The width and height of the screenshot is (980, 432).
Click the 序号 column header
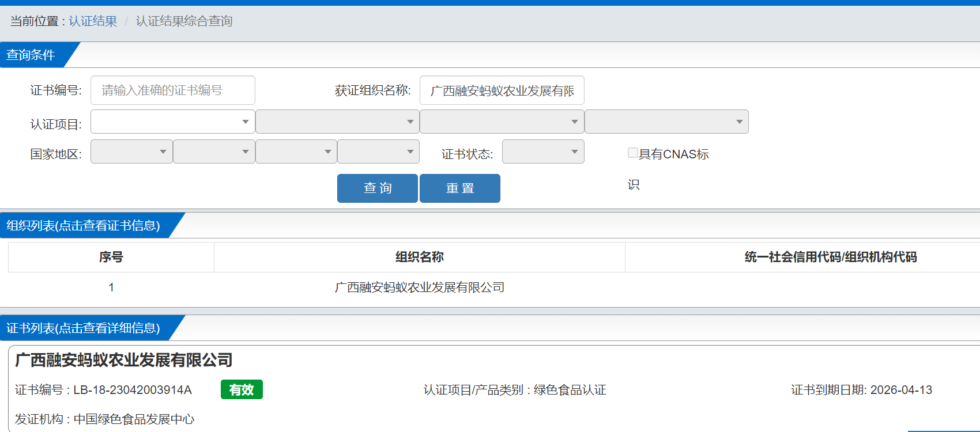111,257
